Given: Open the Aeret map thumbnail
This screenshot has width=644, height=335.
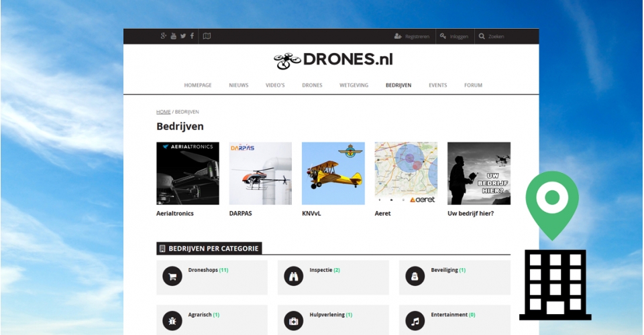Looking at the screenshot, I should tap(406, 174).
